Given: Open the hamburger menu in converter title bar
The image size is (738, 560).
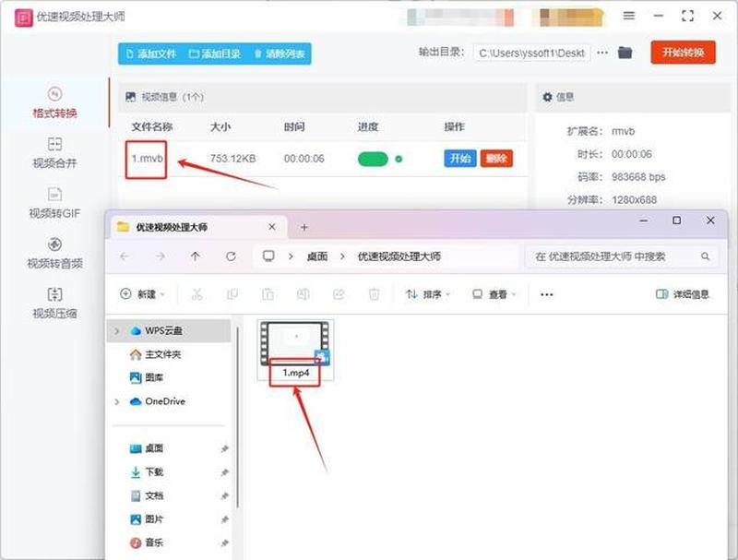Looking at the screenshot, I should pos(629,16).
